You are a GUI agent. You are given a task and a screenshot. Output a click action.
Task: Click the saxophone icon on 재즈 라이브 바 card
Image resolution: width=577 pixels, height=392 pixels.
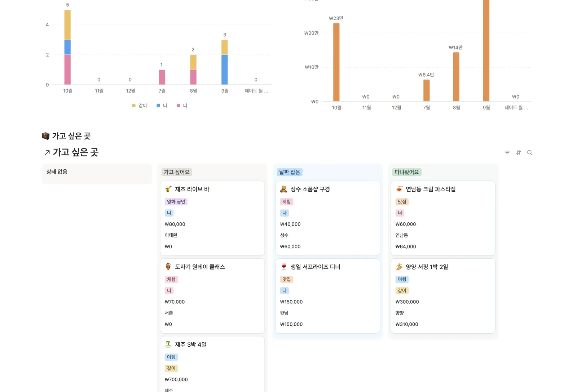tap(168, 189)
